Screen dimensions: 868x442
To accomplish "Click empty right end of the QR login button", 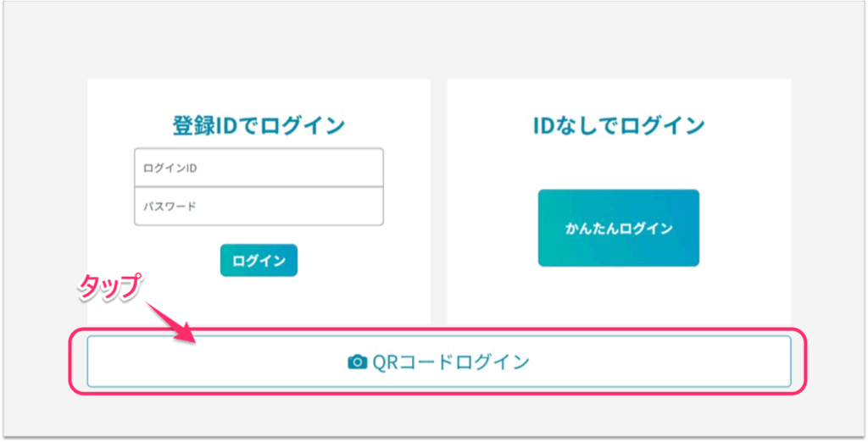I will tap(692, 362).
